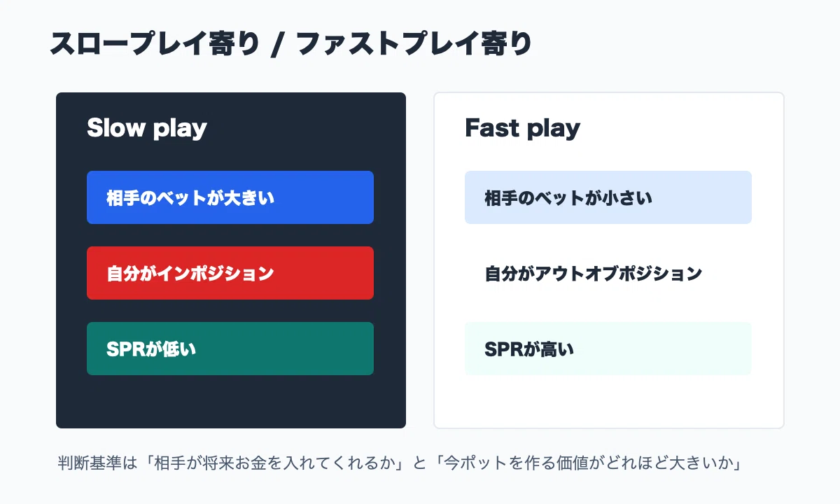Image resolution: width=840 pixels, height=504 pixels.
Task: Click the slash separator in the title
Action: [278, 45]
